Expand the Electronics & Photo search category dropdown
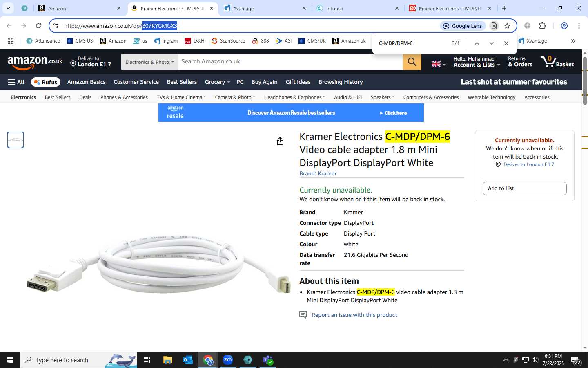Image resolution: width=588 pixels, height=368 pixels. pyautogui.click(x=149, y=62)
